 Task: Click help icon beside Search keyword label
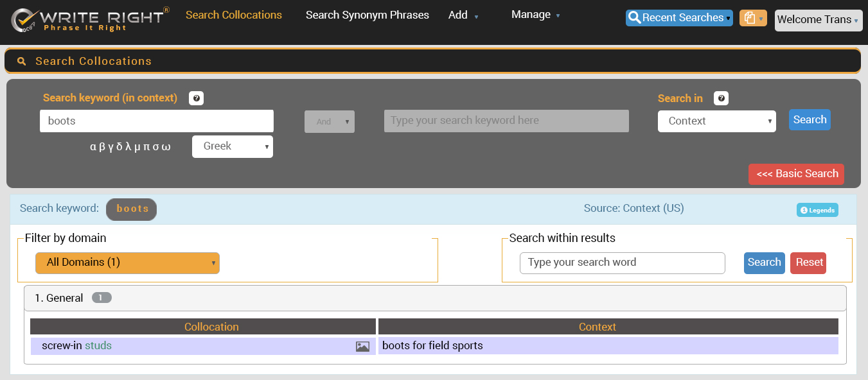point(196,98)
